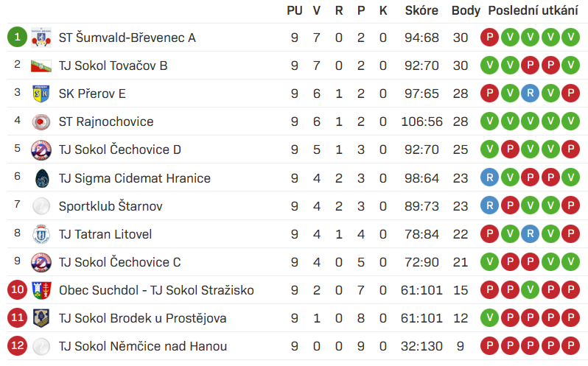588x366 pixels.
Task: Click TJ Sokol Tovačov B flag logo
Action: pyautogui.click(x=41, y=66)
